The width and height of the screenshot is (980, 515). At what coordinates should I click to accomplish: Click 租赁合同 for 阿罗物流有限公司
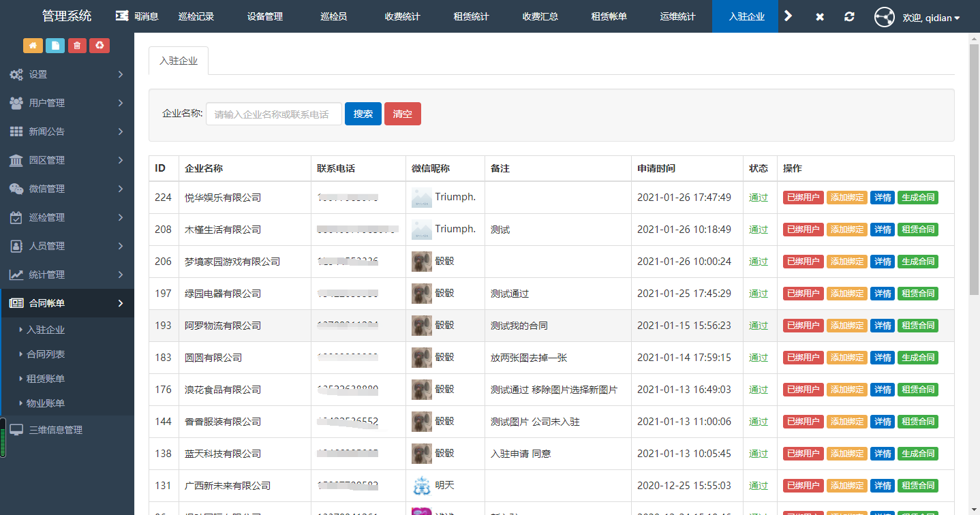[x=918, y=326]
